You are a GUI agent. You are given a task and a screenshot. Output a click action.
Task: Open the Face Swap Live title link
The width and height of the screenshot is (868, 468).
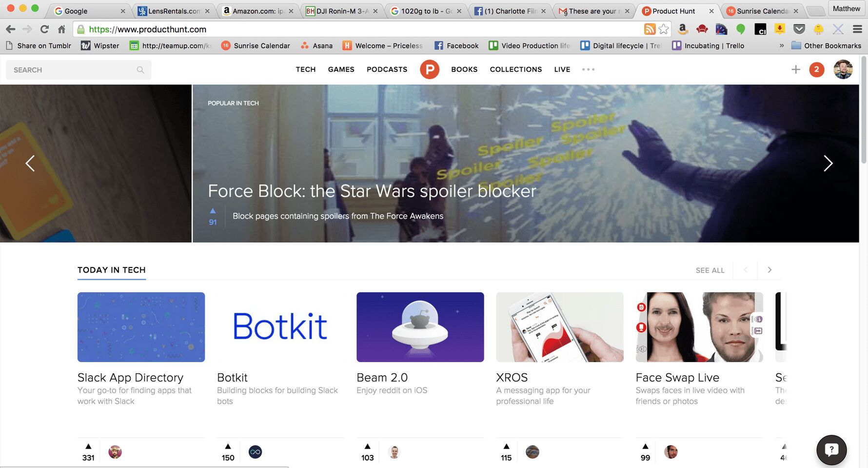[677, 377]
